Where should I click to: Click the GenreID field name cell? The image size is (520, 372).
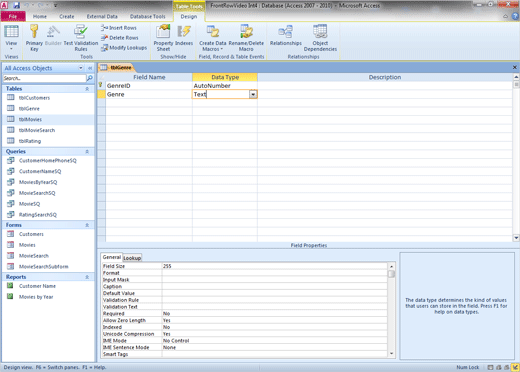pyautogui.click(x=149, y=86)
